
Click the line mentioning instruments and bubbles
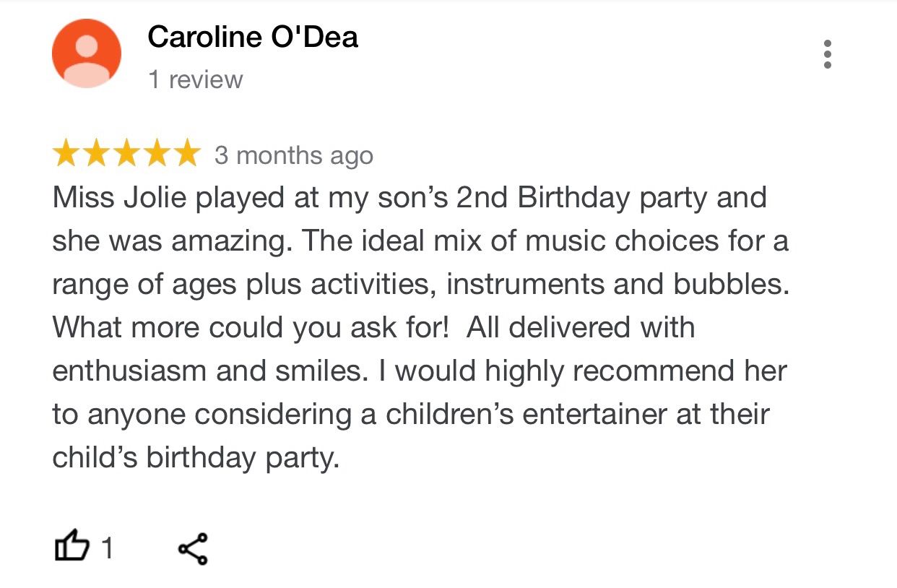point(420,285)
